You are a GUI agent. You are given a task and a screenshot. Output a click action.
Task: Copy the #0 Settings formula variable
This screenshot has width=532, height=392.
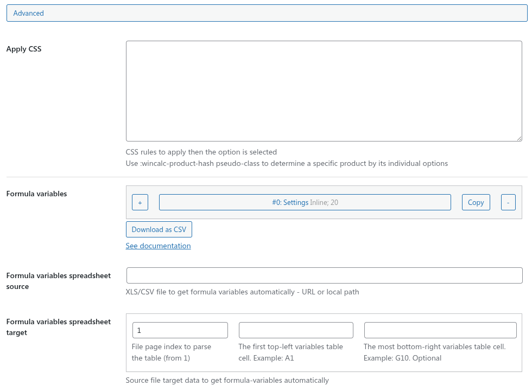pyautogui.click(x=476, y=202)
